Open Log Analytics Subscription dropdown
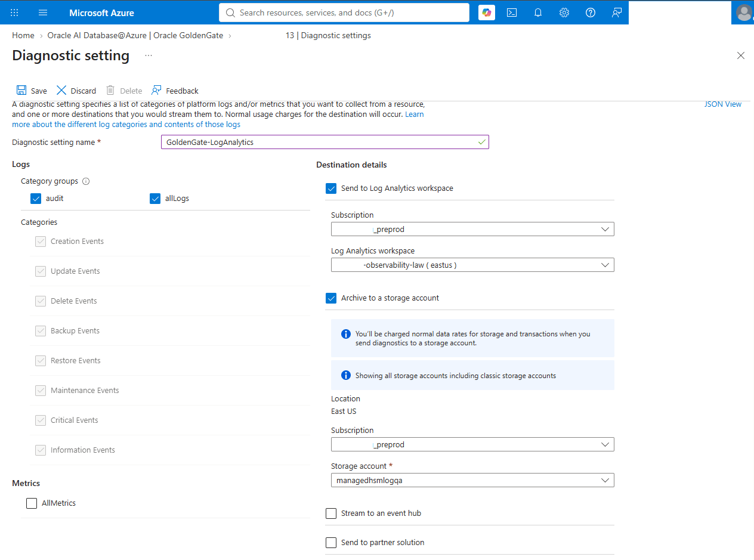This screenshot has height=560, width=754. [472, 229]
